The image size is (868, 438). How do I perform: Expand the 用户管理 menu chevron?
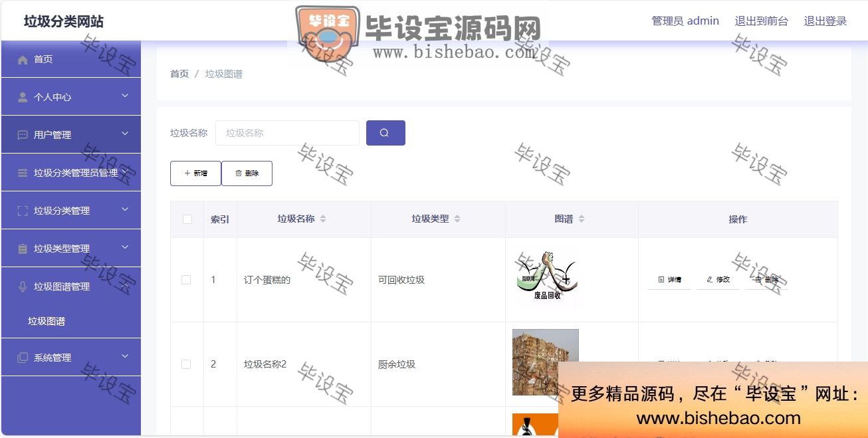(125, 134)
